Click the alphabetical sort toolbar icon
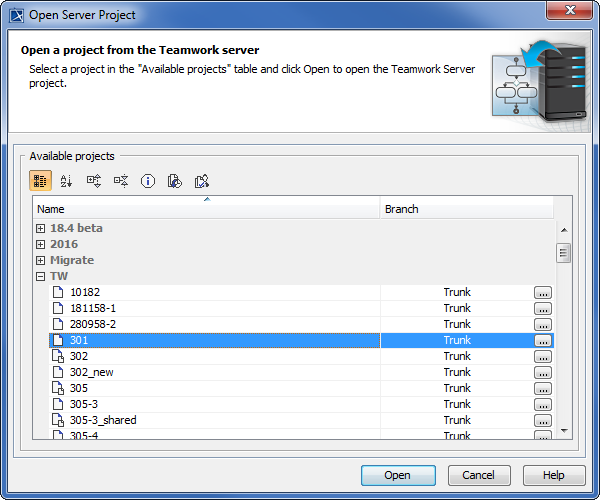This screenshot has height=500, width=600. 66,181
